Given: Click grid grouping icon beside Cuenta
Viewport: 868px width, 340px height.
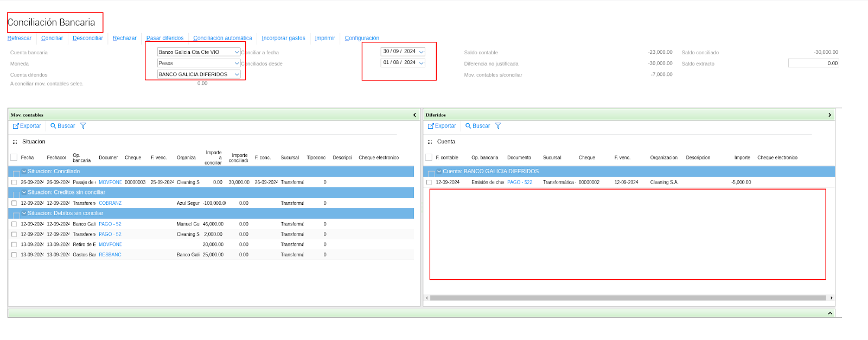Looking at the screenshot, I should [430, 142].
